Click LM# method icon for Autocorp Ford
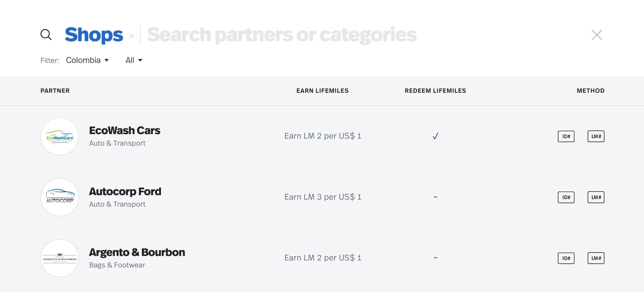Viewport: 644px width, 292px height. click(596, 197)
